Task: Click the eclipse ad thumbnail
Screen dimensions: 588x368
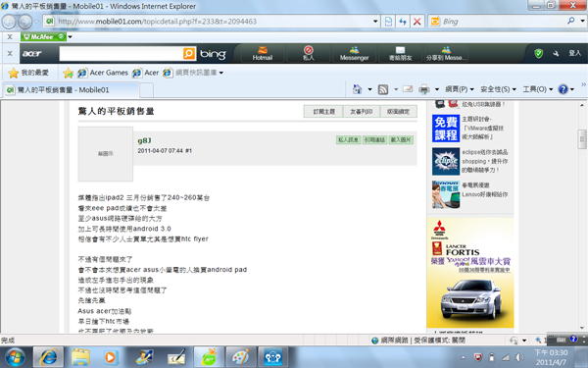Action: (x=446, y=162)
